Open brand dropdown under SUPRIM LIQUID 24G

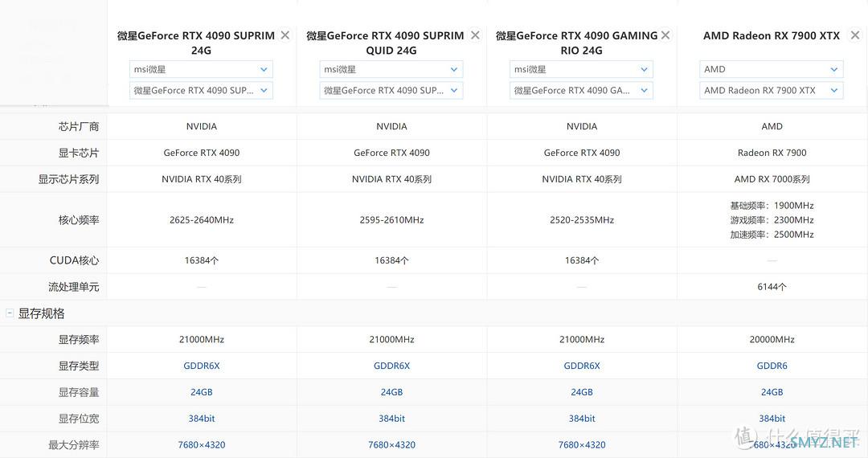tap(391, 69)
